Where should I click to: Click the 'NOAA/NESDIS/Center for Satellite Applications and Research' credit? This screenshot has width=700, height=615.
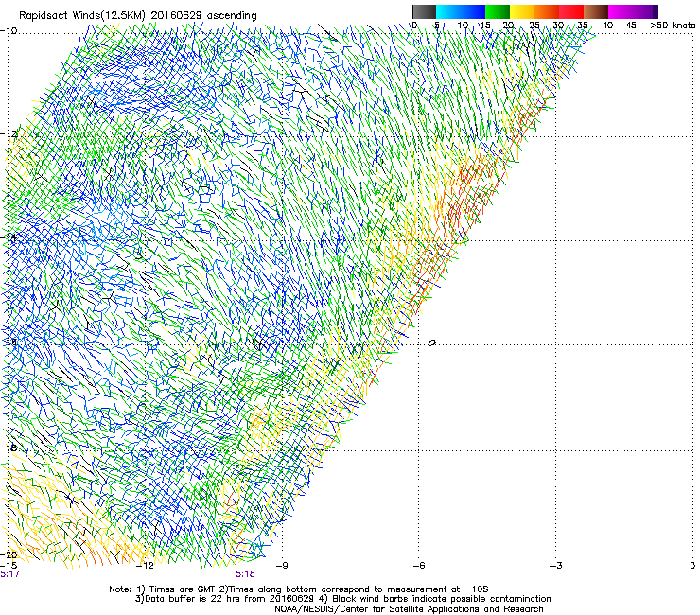click(409, 609)
